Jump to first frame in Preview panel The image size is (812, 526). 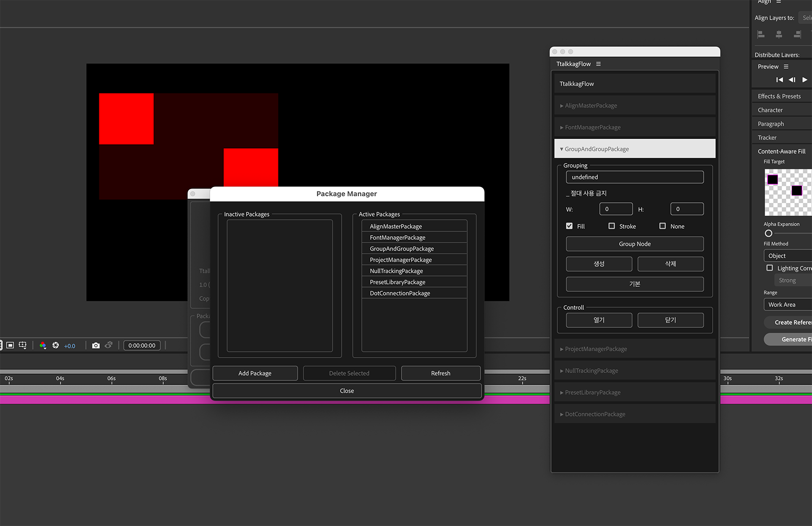pyautogui.click(x=779, y=80)
